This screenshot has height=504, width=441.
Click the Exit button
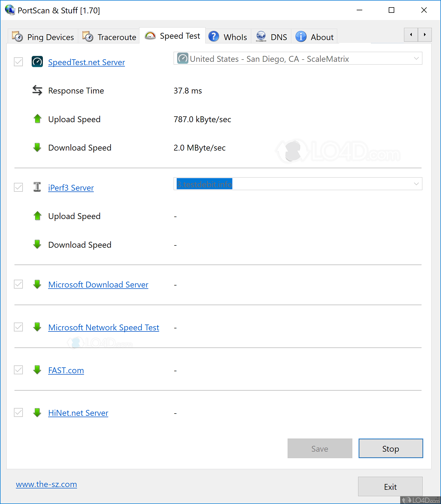tap(390, 486)
